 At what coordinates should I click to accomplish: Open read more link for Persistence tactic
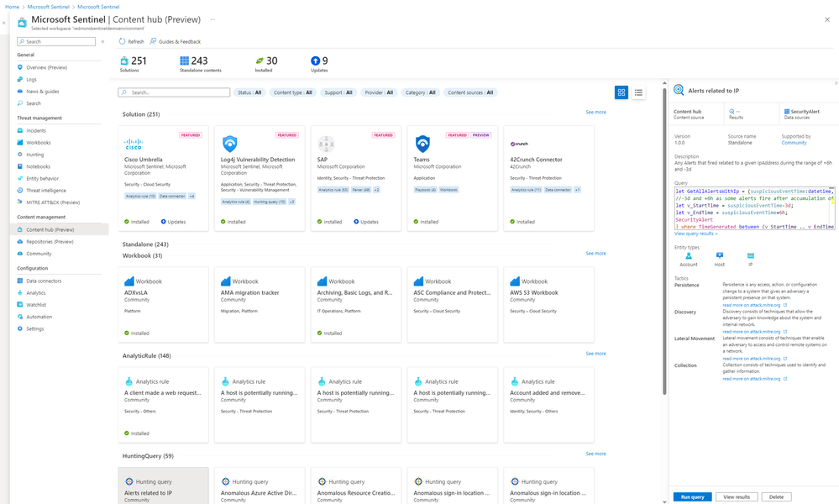[x=754, y=305]
